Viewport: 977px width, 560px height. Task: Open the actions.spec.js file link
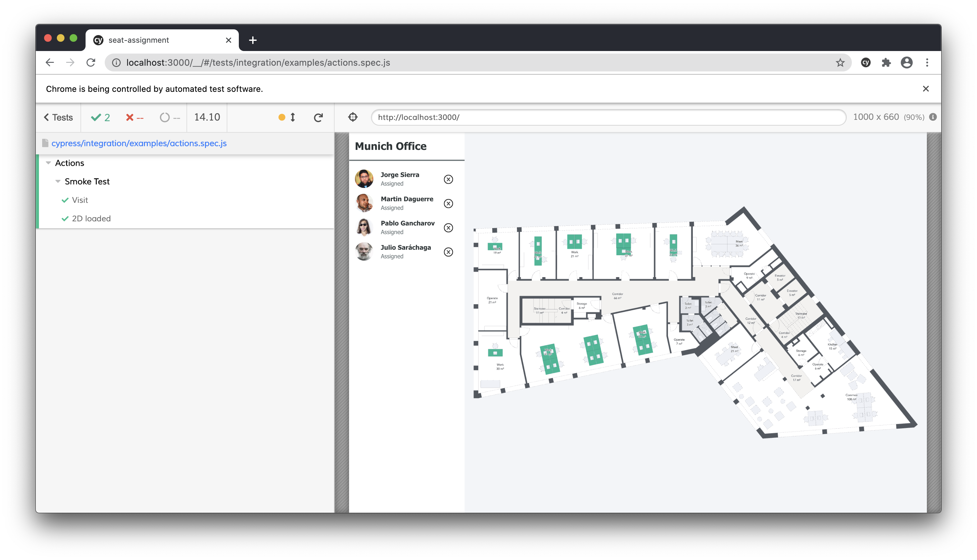coord(139,144)
